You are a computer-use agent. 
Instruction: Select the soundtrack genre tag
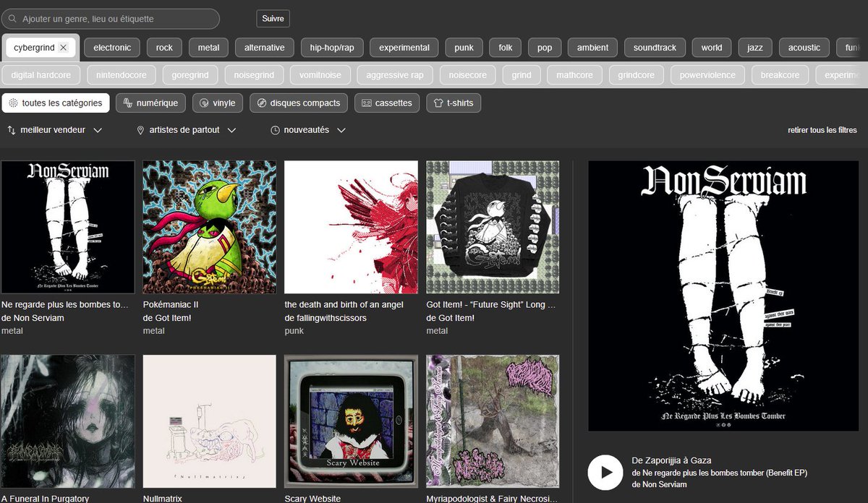(x=655, y=48)
